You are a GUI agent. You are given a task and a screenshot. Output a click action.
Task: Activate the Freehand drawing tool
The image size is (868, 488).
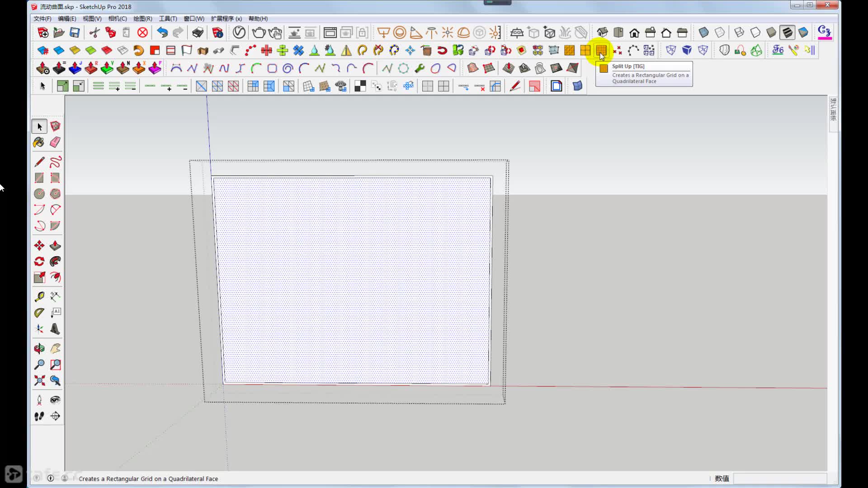(x=55, y=162)
